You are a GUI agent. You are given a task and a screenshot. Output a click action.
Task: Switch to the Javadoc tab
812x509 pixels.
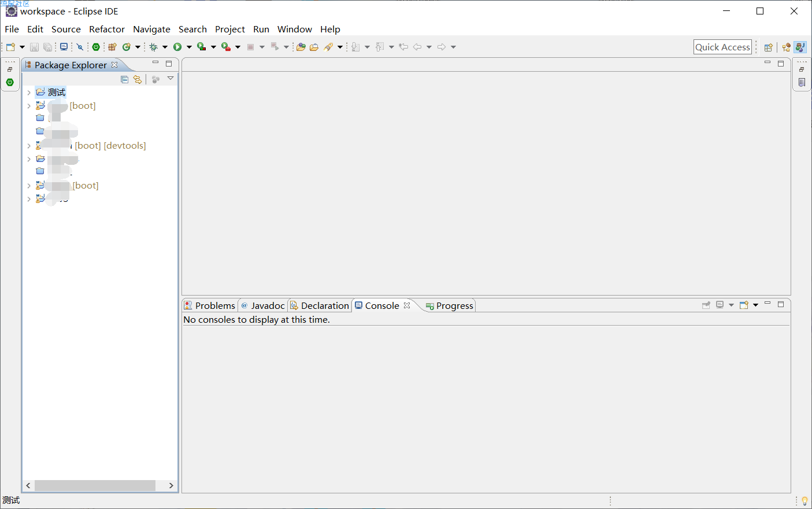pyautogui.click(x=263, y=305)
